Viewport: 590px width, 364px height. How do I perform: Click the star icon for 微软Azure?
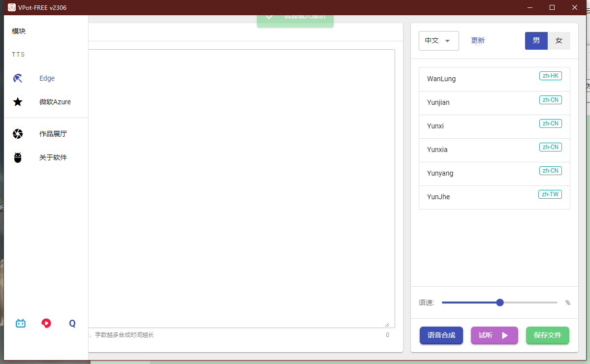(x=18, y=102)
